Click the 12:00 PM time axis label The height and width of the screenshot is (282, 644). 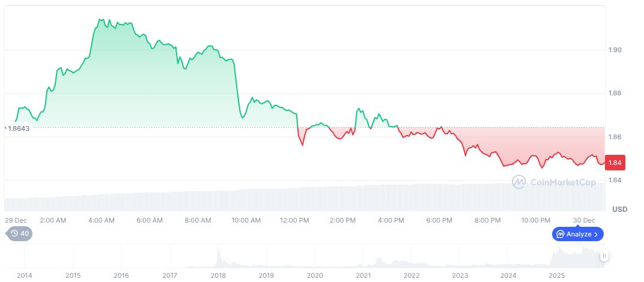pyautogui.click(x=295, y=220)
